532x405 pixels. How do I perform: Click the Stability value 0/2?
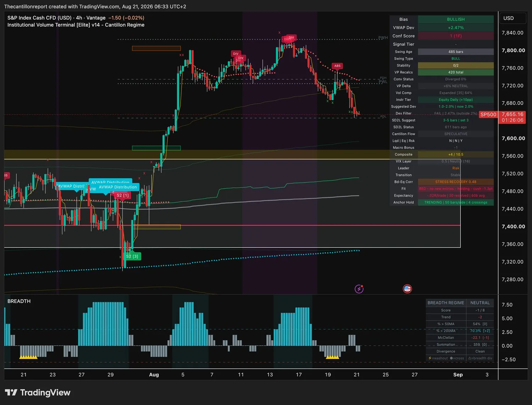pyautogui.click(x=456, y=66)
